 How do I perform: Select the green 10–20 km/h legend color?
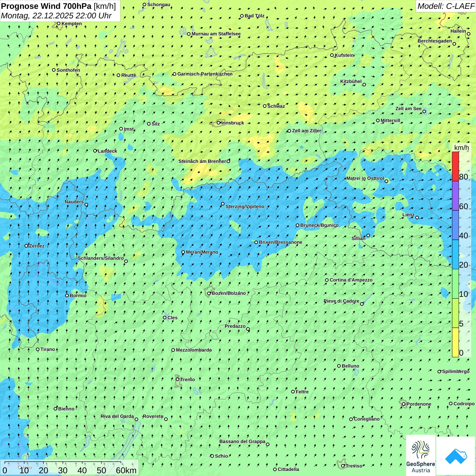(455, 284)
